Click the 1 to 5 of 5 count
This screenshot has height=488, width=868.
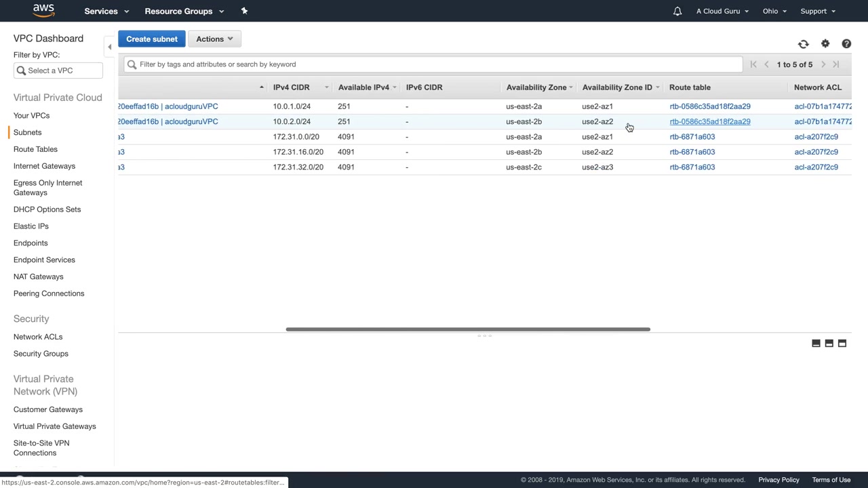795,64
